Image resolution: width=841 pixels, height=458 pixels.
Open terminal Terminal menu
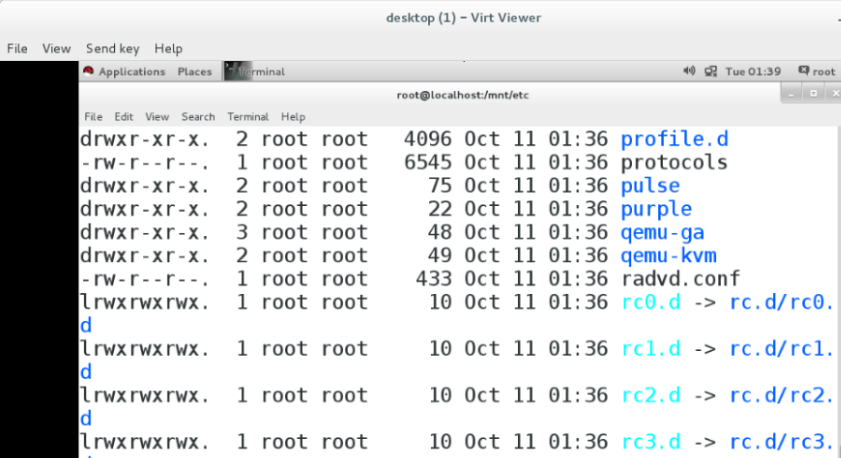[248, 117]
